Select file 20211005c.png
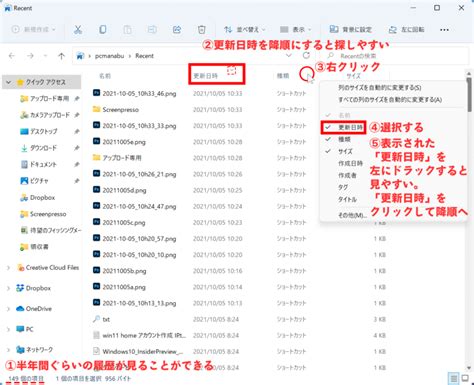Image resolution: width=474 pixels, height=385 pixels. click(124, 223)
